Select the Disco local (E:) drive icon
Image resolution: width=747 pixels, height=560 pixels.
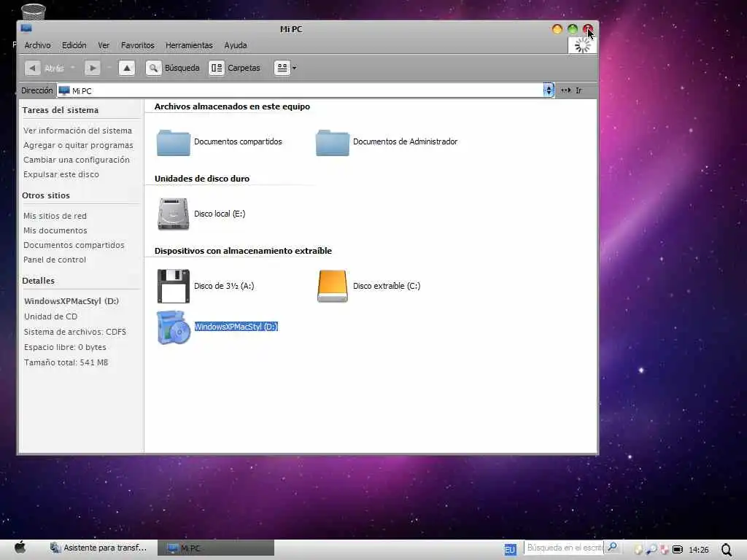pos(174,214)
